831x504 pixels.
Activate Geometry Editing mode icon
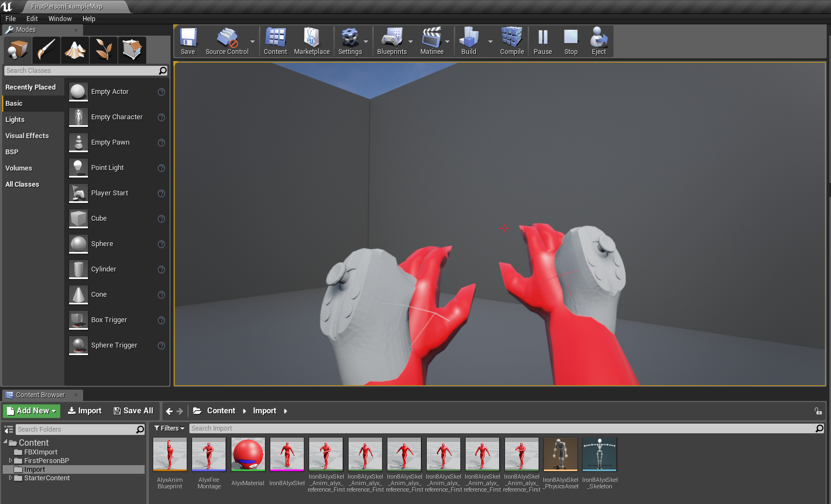(x=132, y=50)
